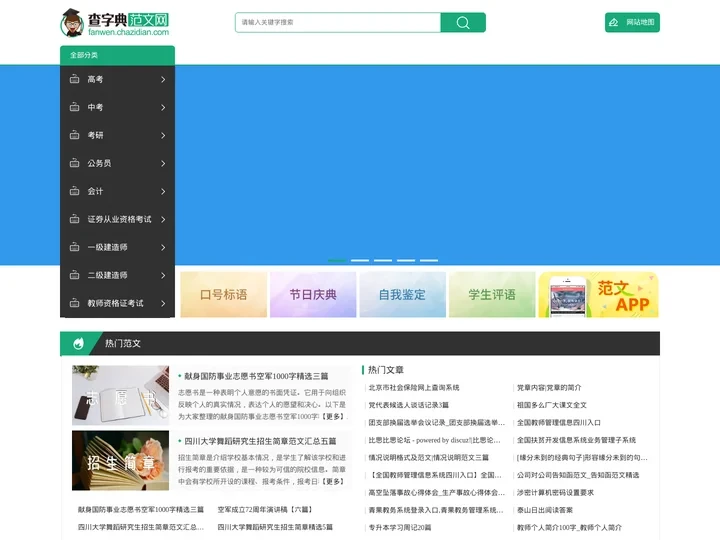
Task: Select 高考 in category menu
Action: coord(95,79)
